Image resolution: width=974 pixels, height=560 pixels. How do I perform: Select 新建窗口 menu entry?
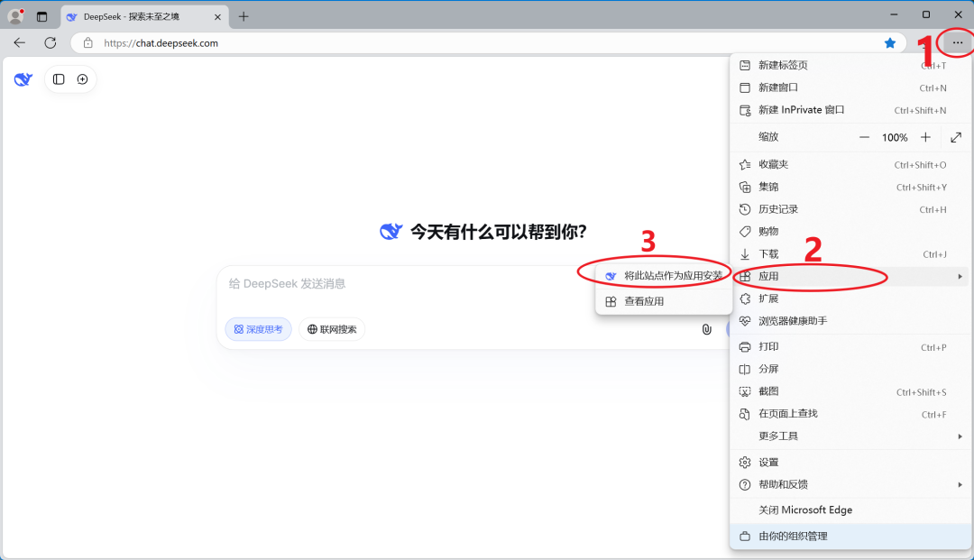[850, 87]
